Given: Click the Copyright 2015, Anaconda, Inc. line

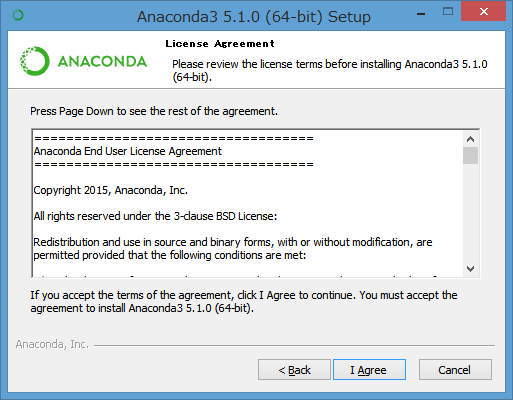Looking at the screenshot, I should (x=111, y=190).
